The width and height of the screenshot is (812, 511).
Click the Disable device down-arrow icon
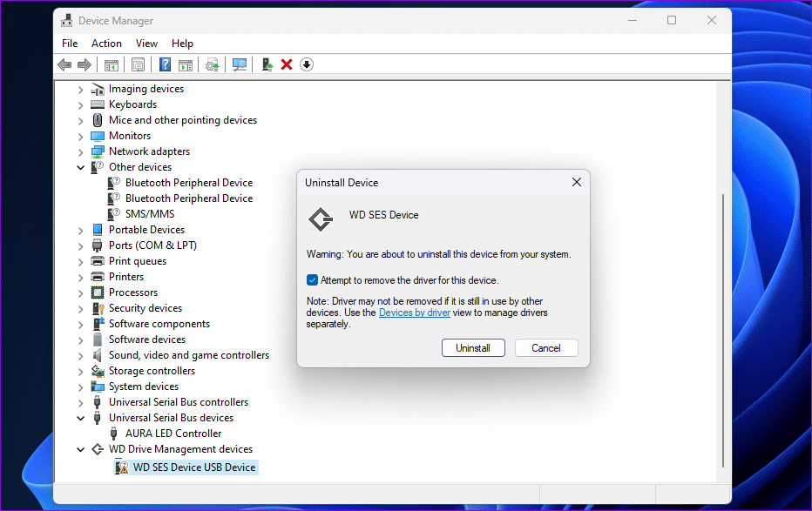pyautogui.click(x=307, y=64)
